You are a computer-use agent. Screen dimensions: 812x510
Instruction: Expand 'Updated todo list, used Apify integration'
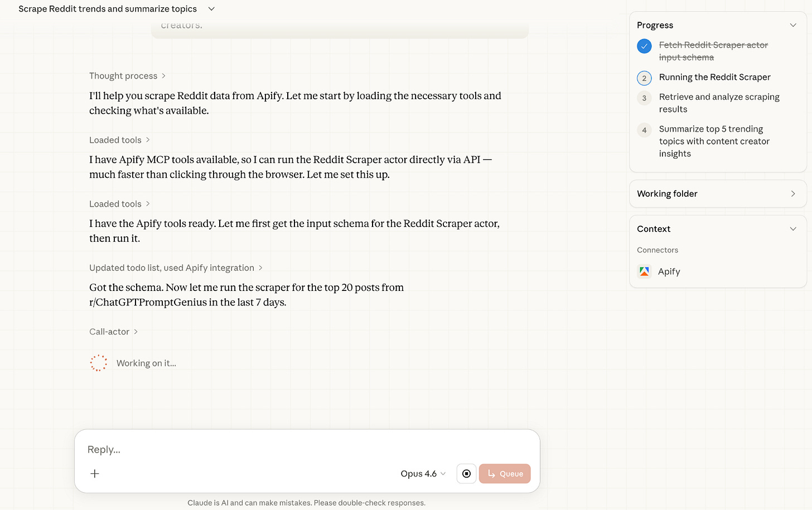[176, 268]
